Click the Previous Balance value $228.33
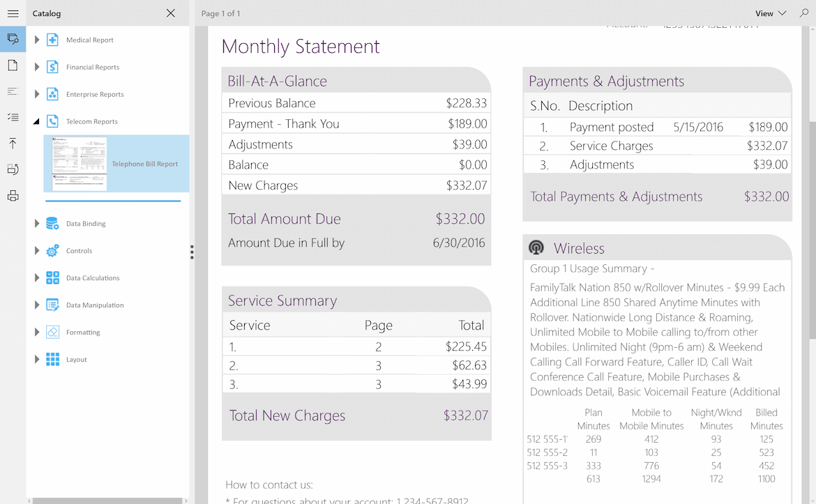816x504 pixels. [x=467, y=103]
